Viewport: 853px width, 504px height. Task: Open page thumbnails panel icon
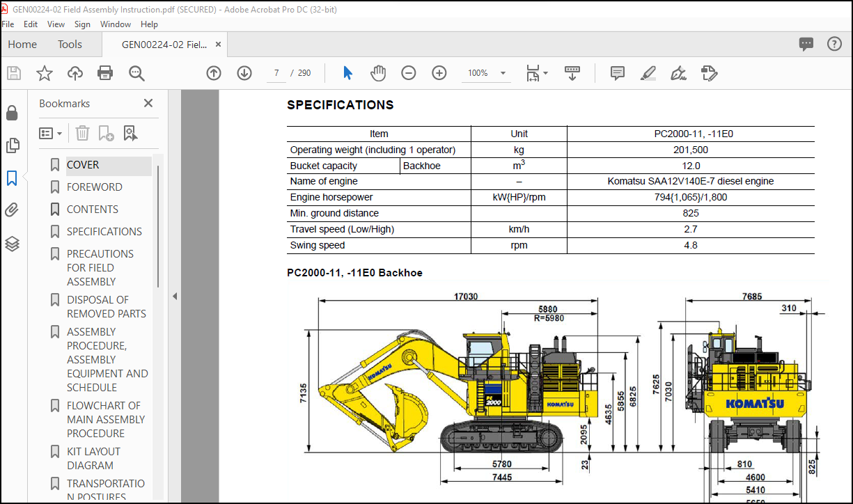[x=12, y=145]
